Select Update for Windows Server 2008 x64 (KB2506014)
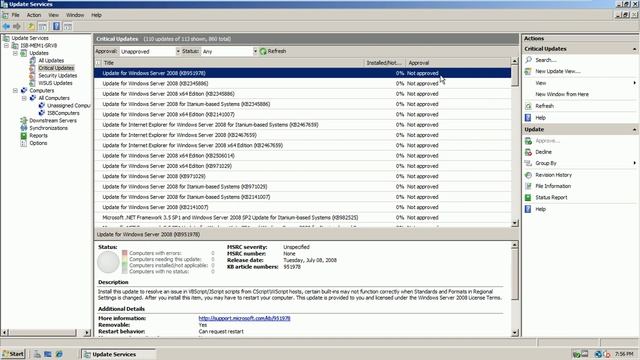The width and height of the screenshot is (640, 360). tap(302, 156)
